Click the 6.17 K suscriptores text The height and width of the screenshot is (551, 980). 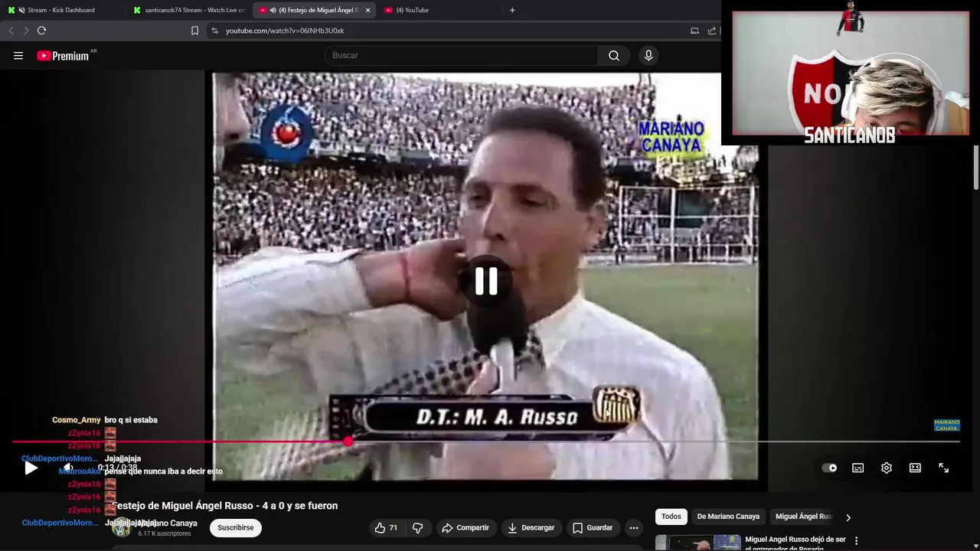[x=164, y=533]
